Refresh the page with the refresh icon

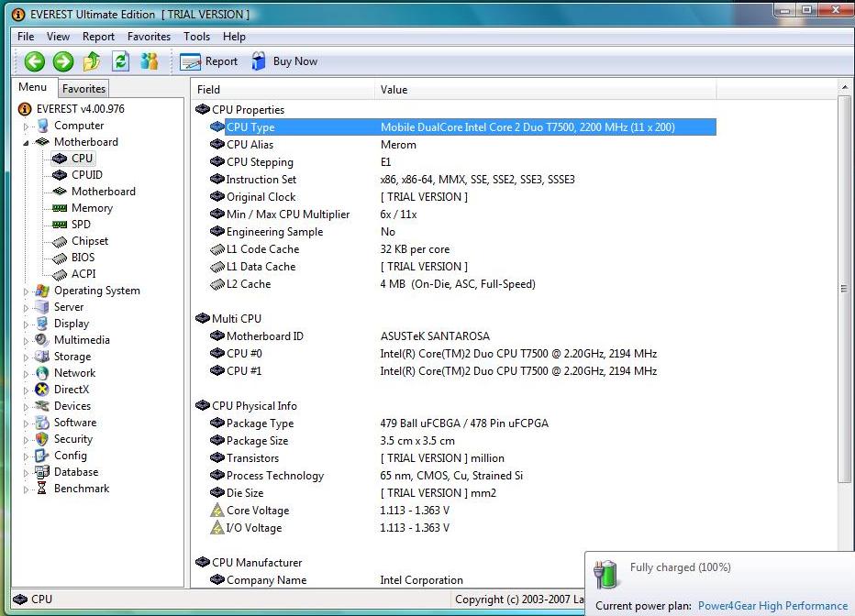tap(120, 61)
